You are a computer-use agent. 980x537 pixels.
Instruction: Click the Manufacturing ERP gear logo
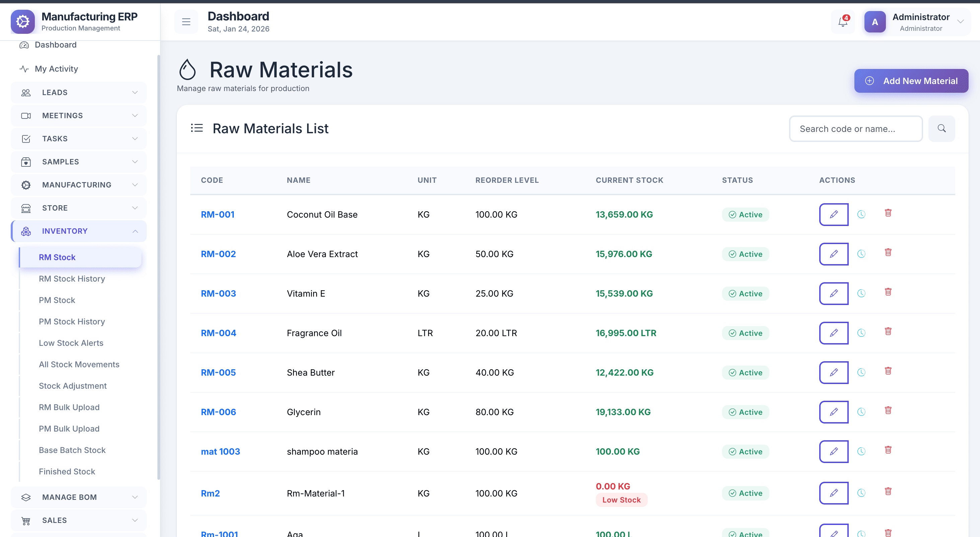23,22
